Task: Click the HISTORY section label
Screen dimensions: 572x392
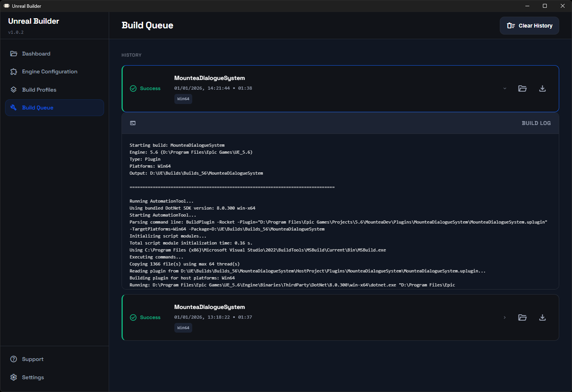Action: tap(132, 55)
